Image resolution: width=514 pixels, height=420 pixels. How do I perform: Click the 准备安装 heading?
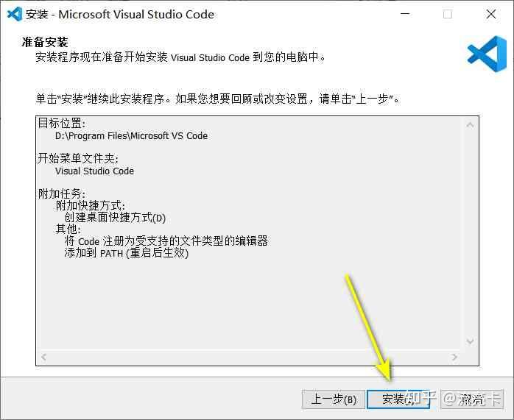pyautogui.click(x=45, y=42)
